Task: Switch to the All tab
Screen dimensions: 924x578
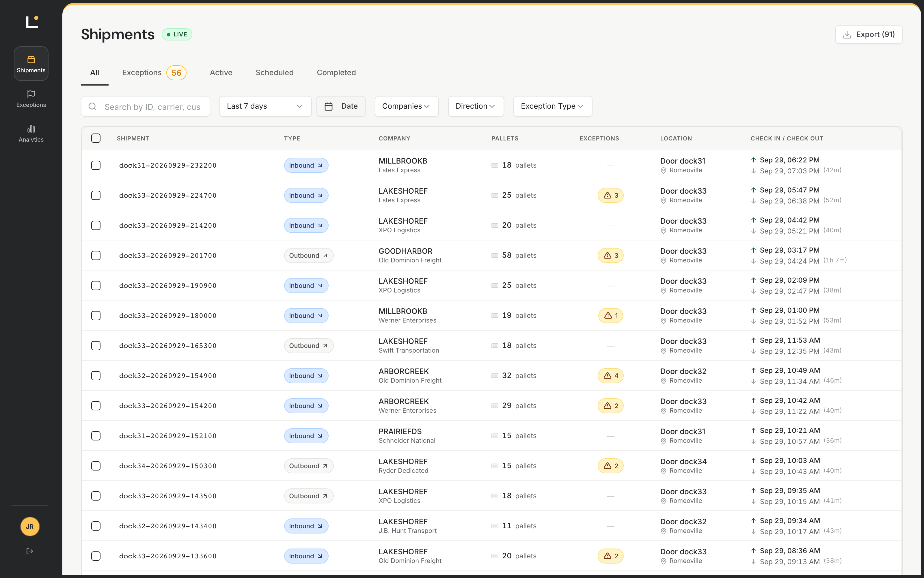Action: 95,73
